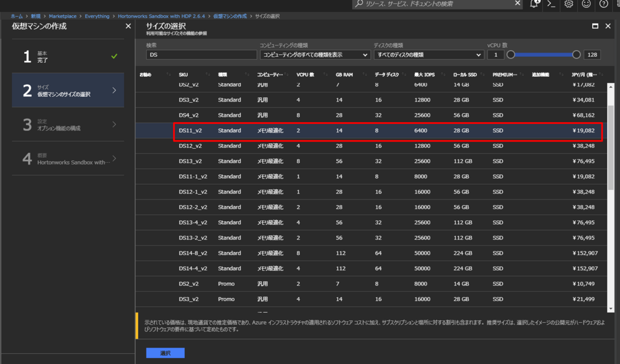
Task: Select the DS13-4_v2 row
Action: [x=372, y=223]
